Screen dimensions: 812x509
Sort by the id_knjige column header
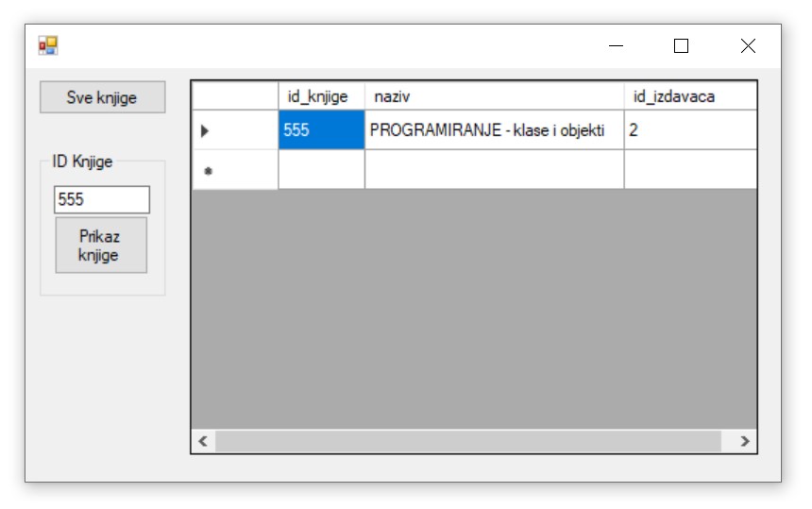coord(320,96)
